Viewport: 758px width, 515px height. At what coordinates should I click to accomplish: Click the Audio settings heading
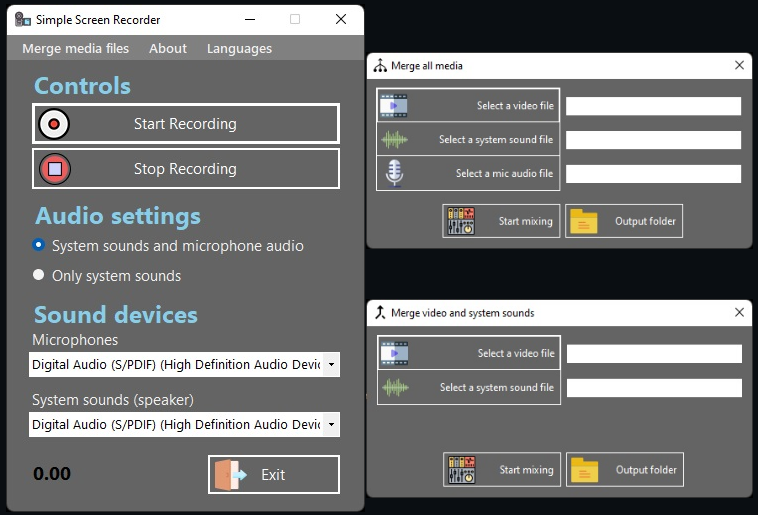click(118, 216)
